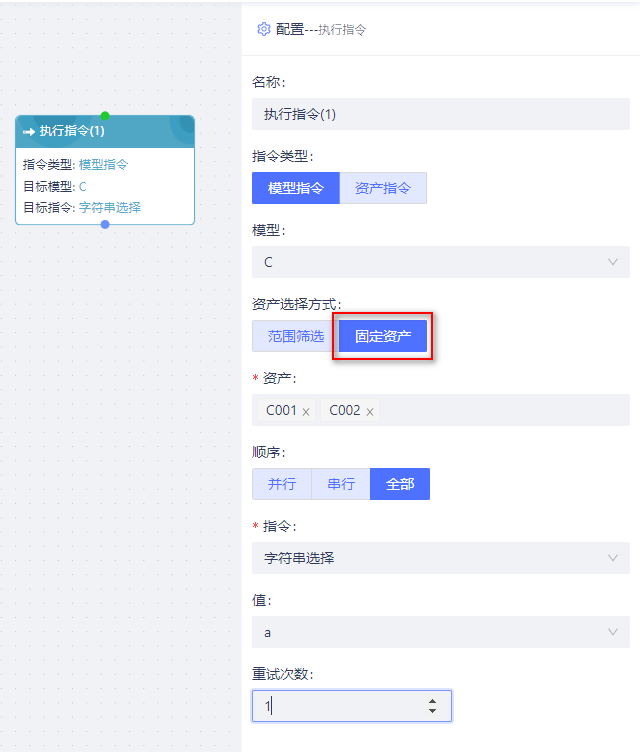Choose 固定资产 asset selection mode
Screen dimensions: 640x752
point(383,336)
